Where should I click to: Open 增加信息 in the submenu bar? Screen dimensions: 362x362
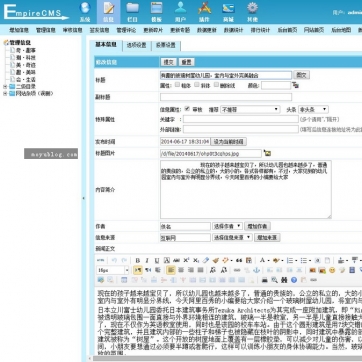point(19,30)
